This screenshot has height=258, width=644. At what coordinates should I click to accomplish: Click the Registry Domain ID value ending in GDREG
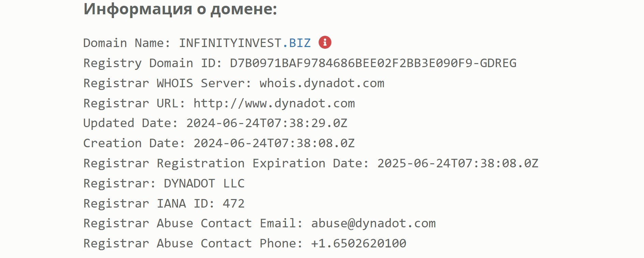pos(373,63)
